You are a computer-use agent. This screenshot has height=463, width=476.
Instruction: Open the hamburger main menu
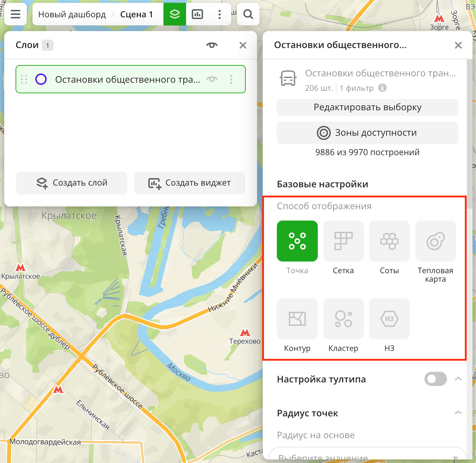point(16,14)
